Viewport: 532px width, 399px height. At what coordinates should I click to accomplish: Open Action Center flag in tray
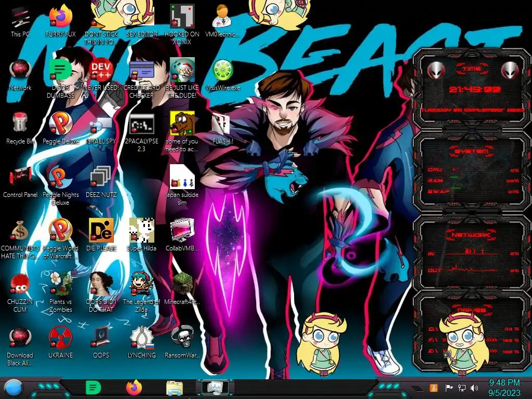click(x=449, y=388)
